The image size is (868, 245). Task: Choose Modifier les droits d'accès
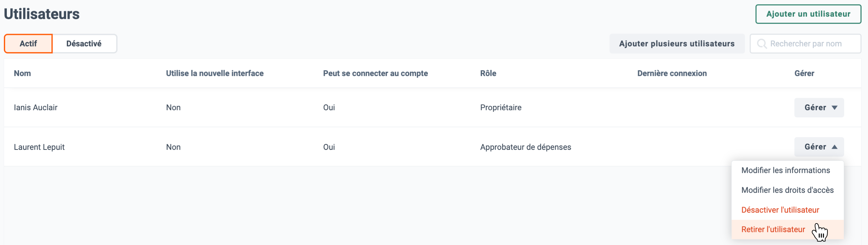pos(787,190)
